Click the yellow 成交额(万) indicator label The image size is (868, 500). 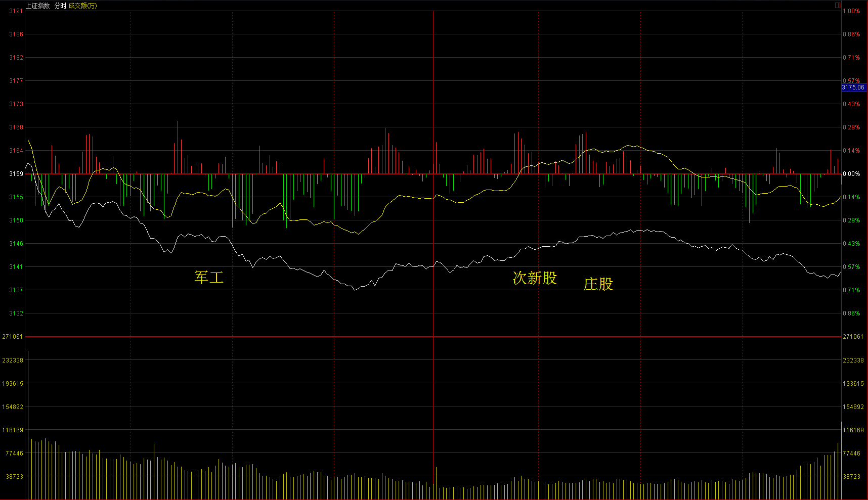coord(83,6)
